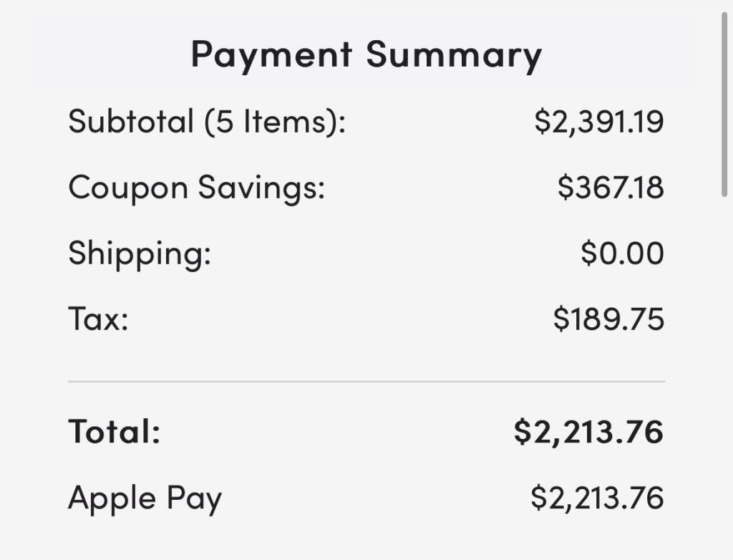Select the $2,213.76 amount beside Apple Pay

click(597, 498)
